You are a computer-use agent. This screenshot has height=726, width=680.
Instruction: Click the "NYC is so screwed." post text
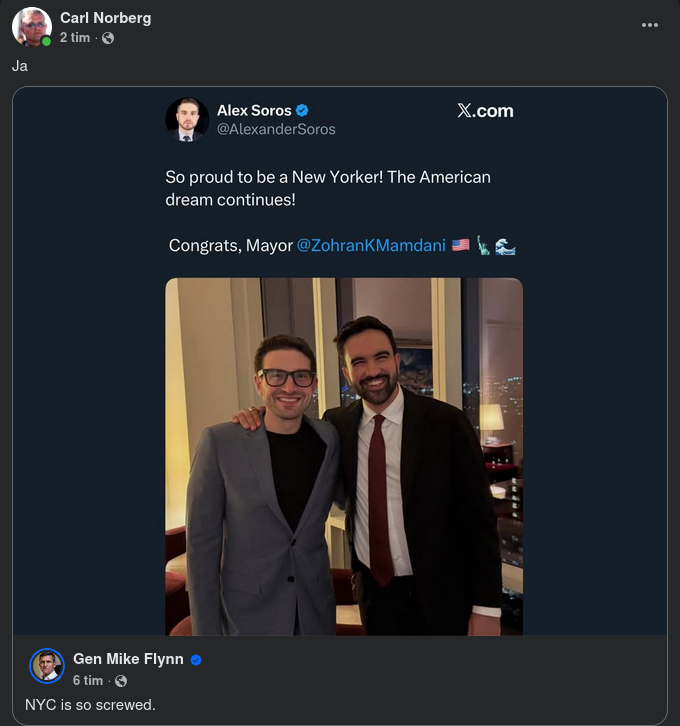pos(90,705)
